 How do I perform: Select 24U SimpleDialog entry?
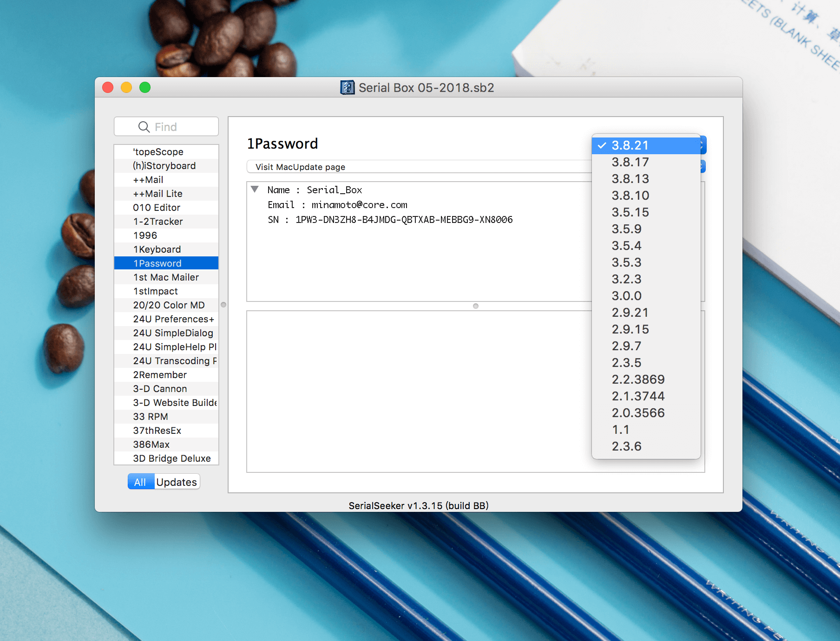pyautogui.click(x=166, y=333)
